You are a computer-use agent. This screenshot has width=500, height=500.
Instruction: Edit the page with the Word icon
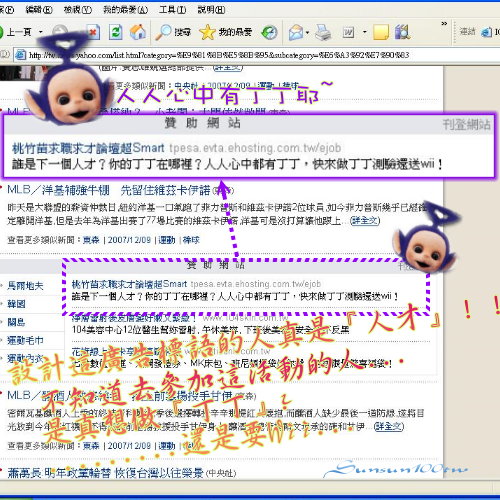348,32
